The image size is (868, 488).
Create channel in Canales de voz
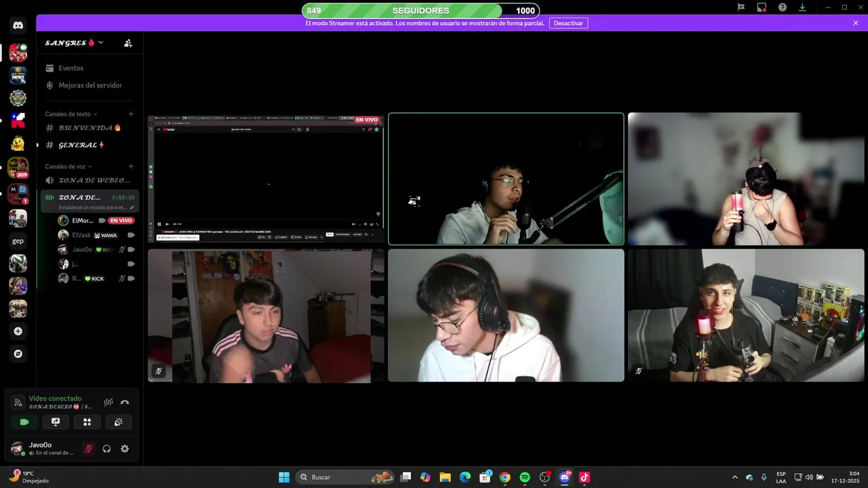pos(131,166)
